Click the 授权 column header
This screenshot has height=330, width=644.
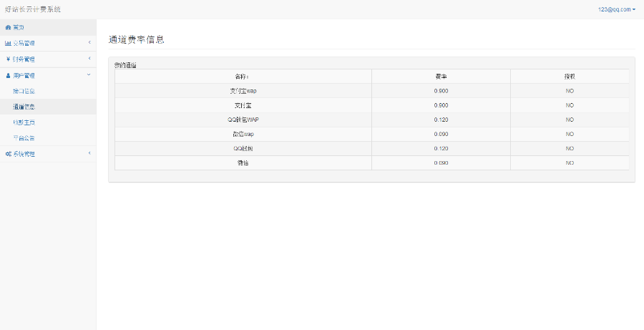coord(570,76)
